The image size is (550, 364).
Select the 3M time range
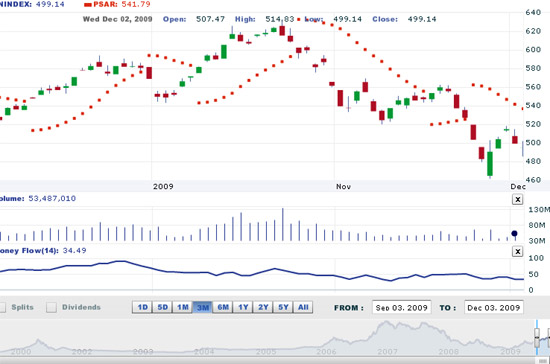tap(203, 308)
